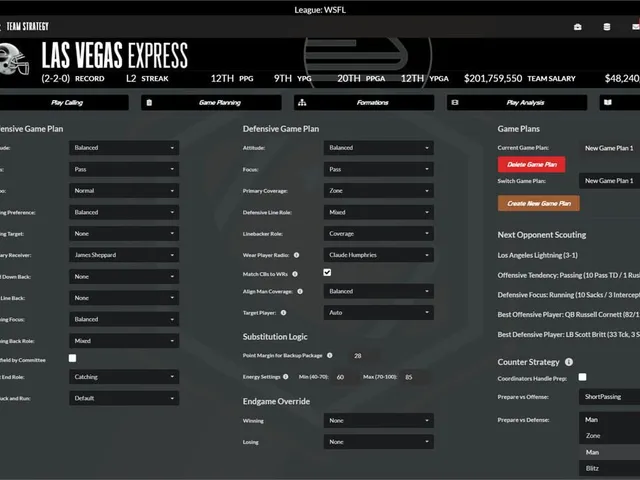Viewport: 640px width, 480px height.
Task: Open Current Game Plan name field
Action: pos(609,148)
